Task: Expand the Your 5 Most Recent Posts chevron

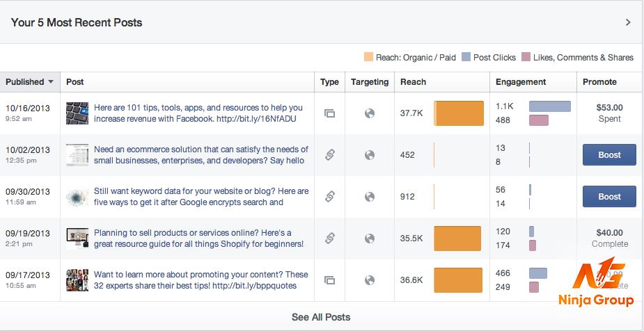Action: click(x=628, y=22)
